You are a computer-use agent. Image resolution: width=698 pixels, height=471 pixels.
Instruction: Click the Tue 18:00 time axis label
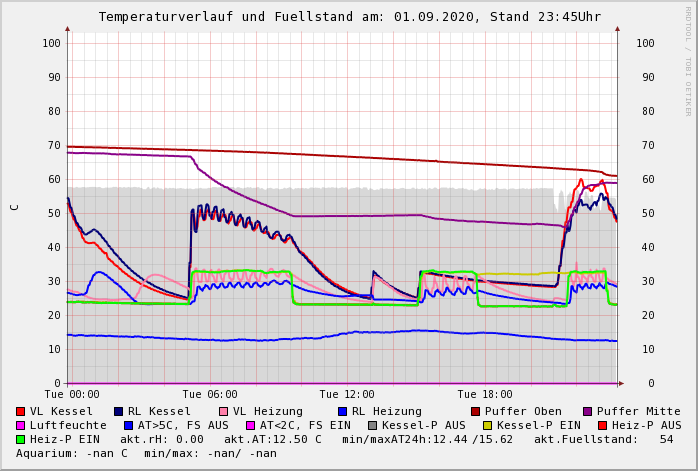pos(485,394)
